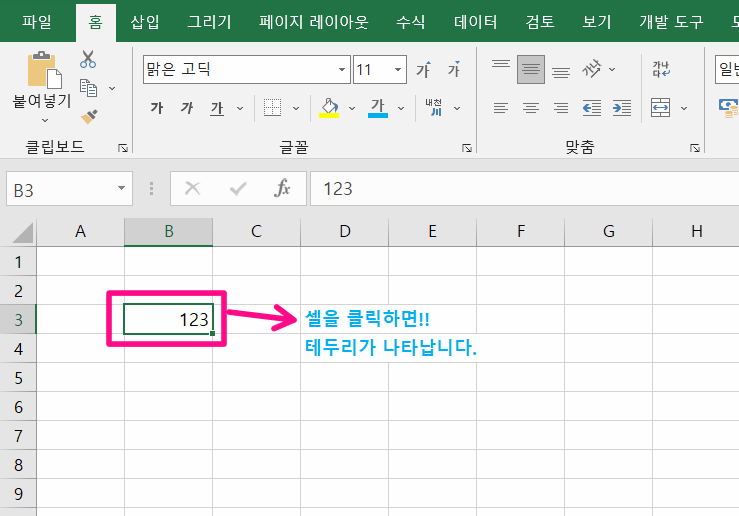Click formula bar showing 123
This screenshot has height=516, width=739.
pos(524,188)
